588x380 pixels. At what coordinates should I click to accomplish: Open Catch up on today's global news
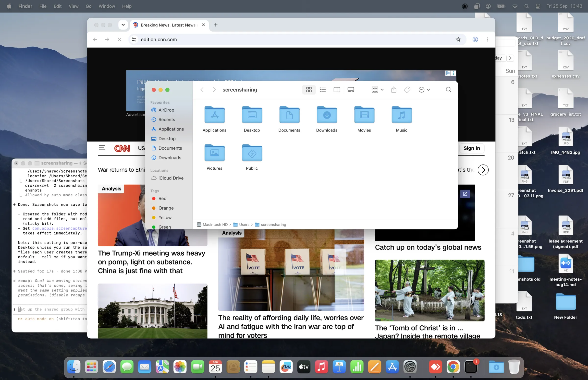[x=428, y=247]
